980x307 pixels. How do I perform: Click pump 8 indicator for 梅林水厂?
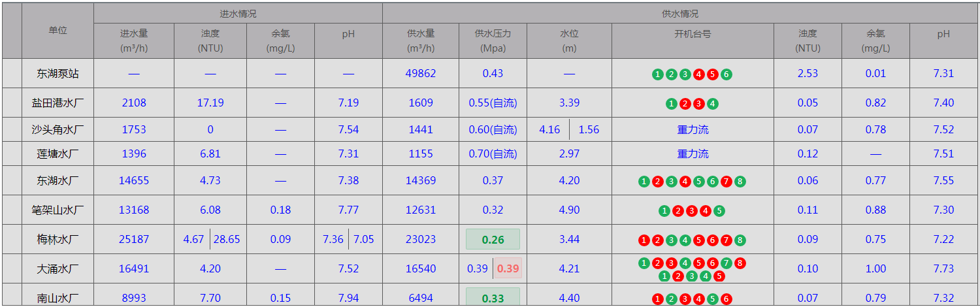coord(740,240)
